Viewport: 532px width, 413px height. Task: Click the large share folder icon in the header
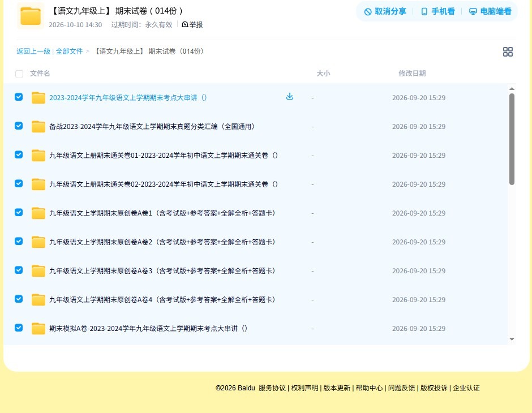coord(31,16)
